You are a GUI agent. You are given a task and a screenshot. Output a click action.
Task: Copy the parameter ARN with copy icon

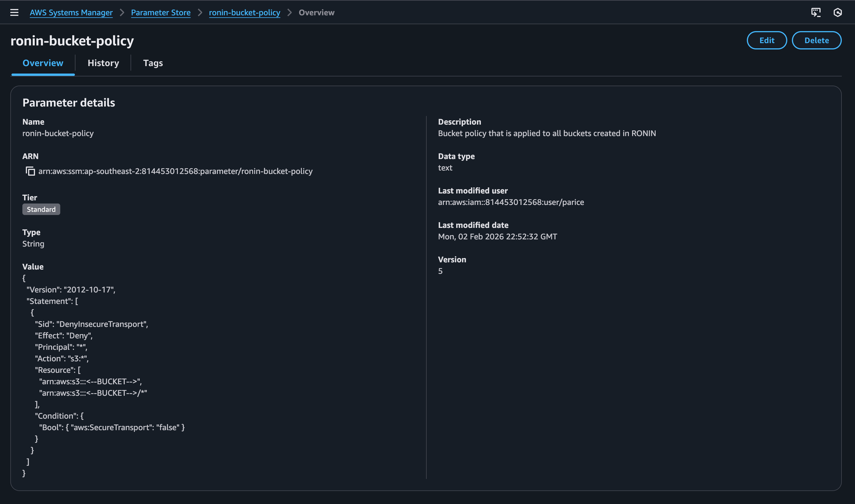coord(30,171)
